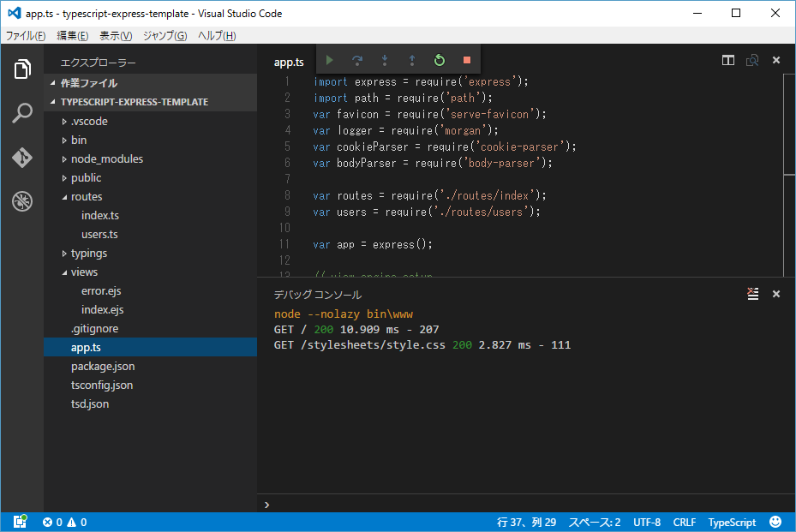Open the ファイル(F) menu
This screenshot has height=532, width=796.
click(x=26, y=35)
